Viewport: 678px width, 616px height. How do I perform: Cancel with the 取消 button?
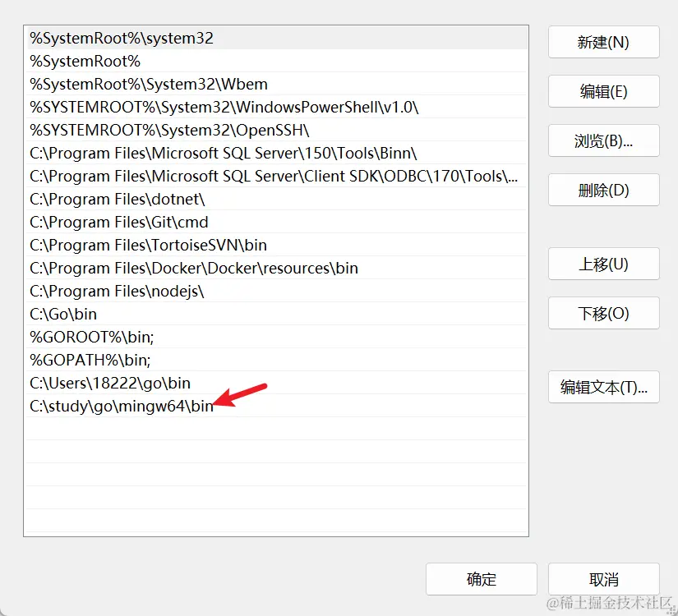(604, 579)
